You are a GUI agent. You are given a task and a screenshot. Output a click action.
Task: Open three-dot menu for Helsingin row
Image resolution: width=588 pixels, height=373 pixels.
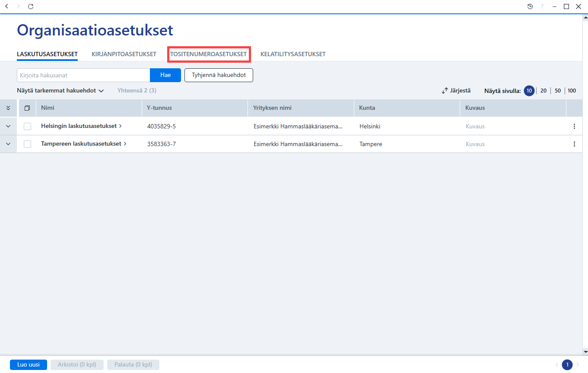tap(574, 126)
